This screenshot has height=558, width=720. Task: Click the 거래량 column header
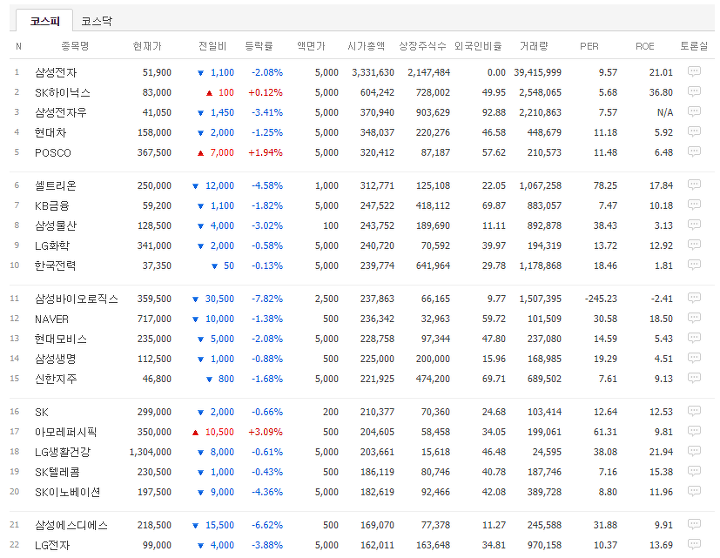point(534,46)
